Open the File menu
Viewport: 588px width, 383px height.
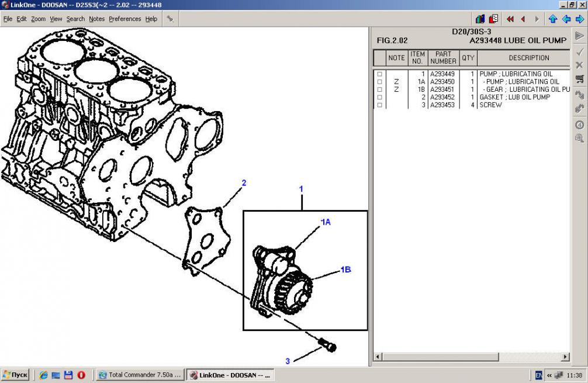[x=8, y=19]
